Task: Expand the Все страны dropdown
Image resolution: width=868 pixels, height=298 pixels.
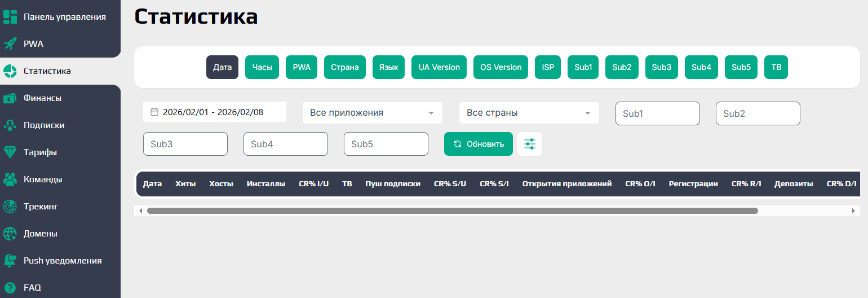Action: pyautogui.click(x=529, y=113)
